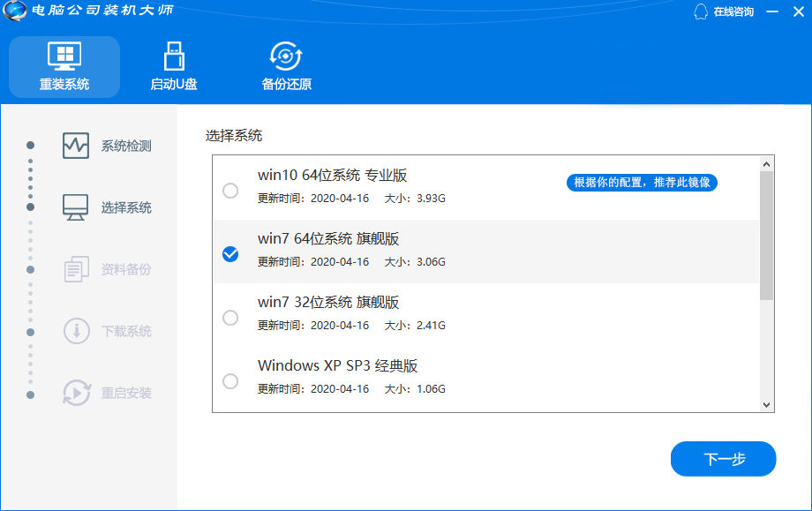The width and height of the screenshot is (812, 511).
Task: Click the 重启安装 restart icon
Action: (x=77, y=393)
